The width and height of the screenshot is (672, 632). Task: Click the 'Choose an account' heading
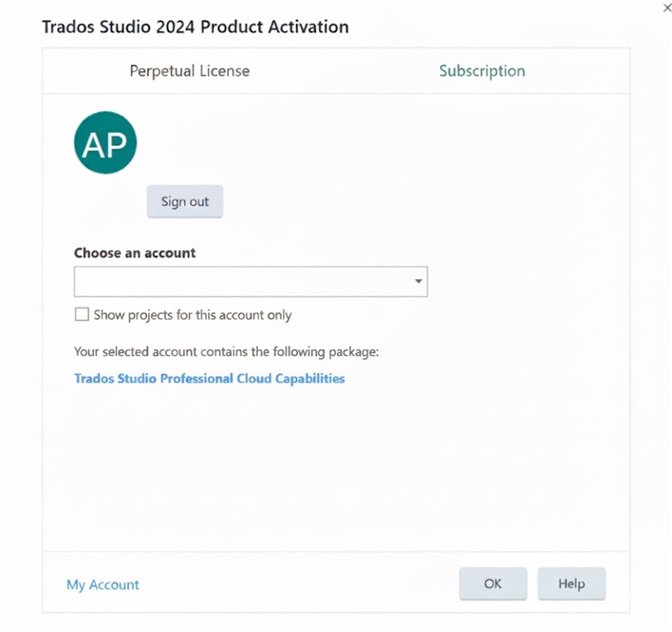point(135,253)
